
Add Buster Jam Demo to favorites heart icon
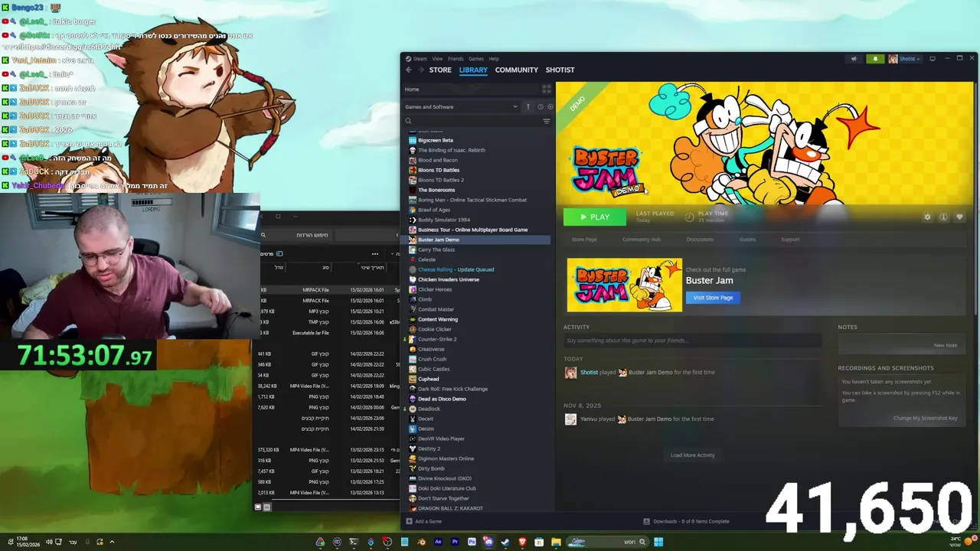(x=959, y=217)
